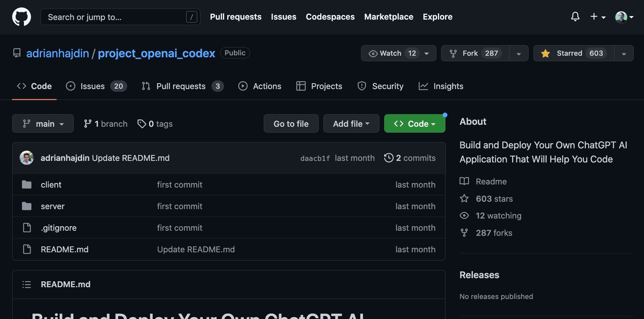Switch to the repo Pull requests tab
The image size is (644, 319).
point(182,86)
